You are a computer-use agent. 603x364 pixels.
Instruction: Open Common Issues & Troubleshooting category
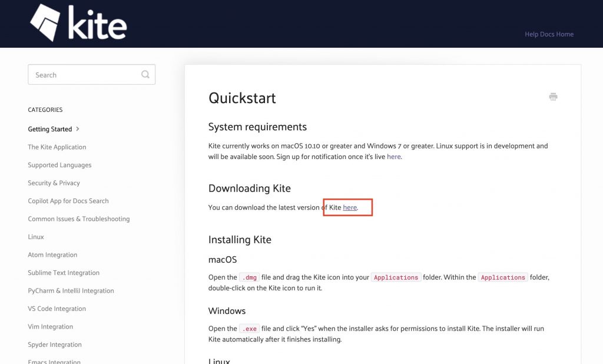pos(78,219)
